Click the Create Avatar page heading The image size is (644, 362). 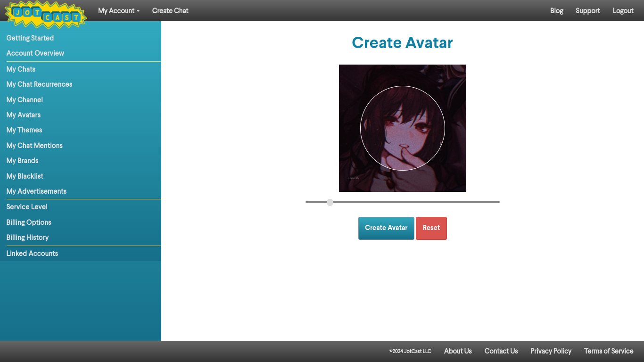click(403, 42)
